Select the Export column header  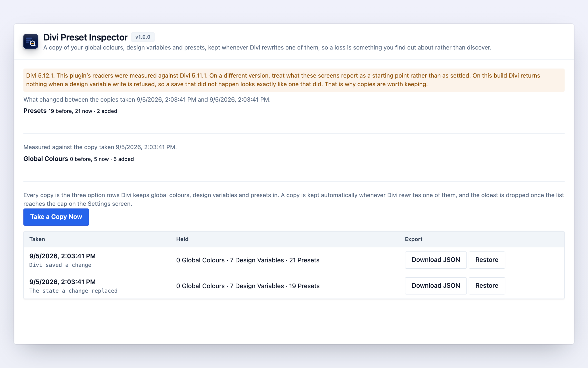(414, 239)
